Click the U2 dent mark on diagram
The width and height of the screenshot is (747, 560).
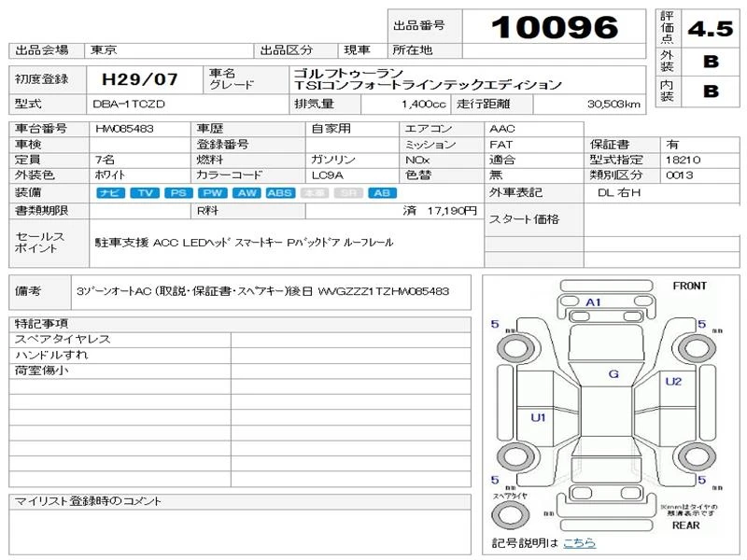[673, 382]
